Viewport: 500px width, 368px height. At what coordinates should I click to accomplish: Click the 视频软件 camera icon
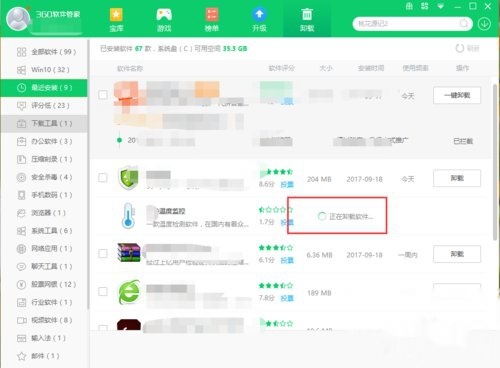click(22, 320)
